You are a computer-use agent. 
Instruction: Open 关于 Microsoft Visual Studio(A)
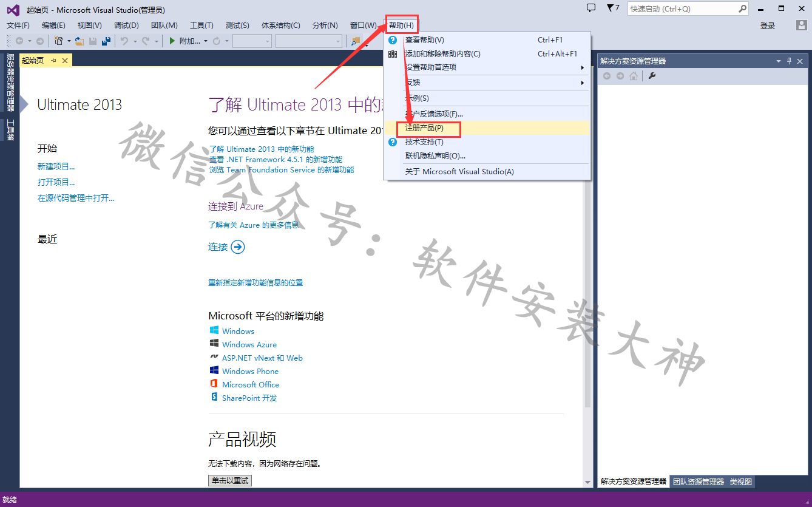tap(487, 172)
